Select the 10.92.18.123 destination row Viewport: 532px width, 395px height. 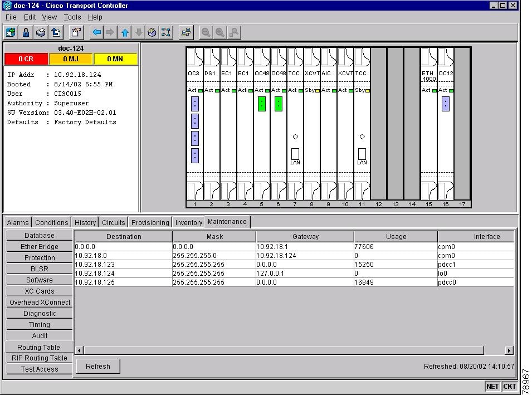(294, 264)
